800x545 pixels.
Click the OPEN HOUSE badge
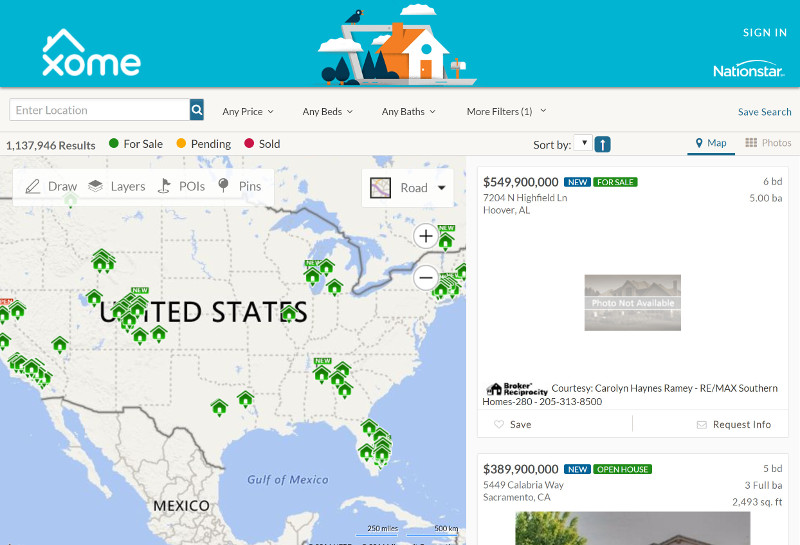pyautogui.click(x=622, y=469)
